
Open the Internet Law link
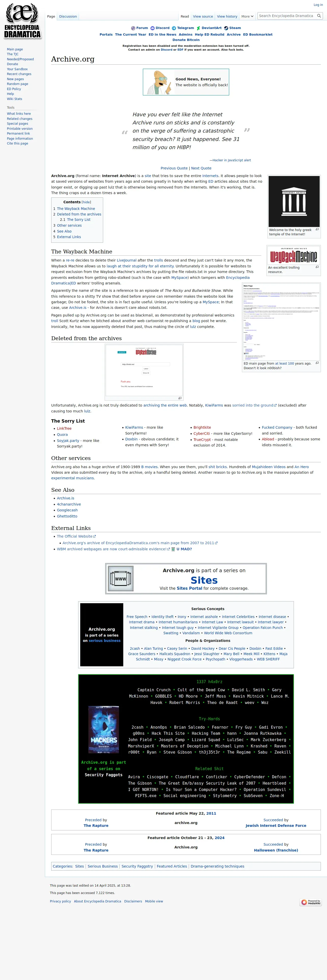212,622
